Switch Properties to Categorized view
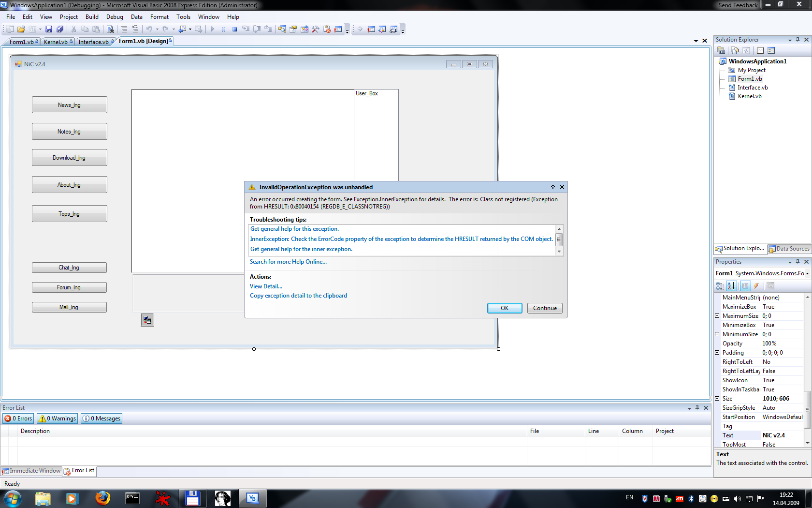The width and height of the screenshot is (812, 508). tap(720, 286)
